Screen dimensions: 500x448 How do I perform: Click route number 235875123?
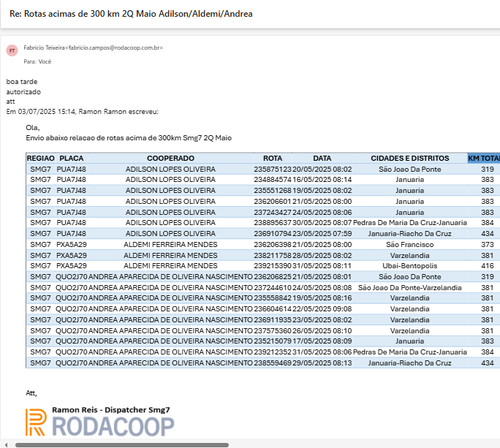[273, 169]
